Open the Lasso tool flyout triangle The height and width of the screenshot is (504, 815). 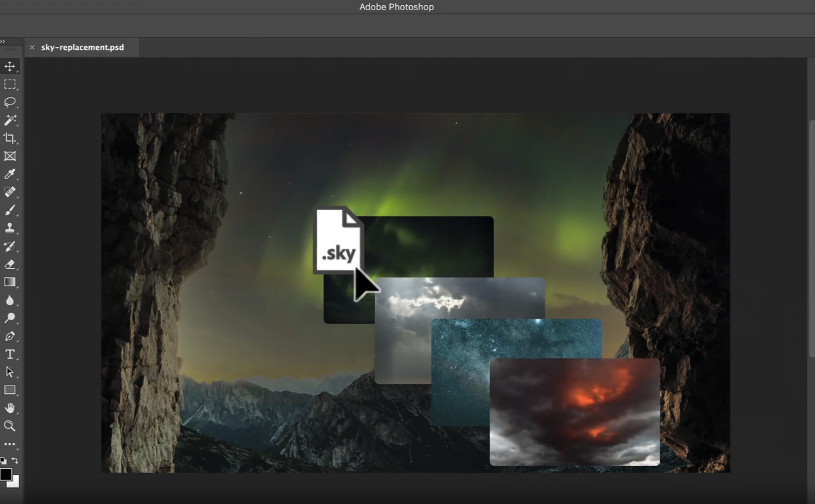16,106
